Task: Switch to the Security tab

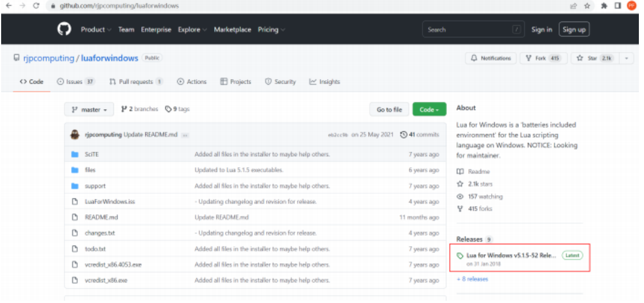Action: (x=280, y=82)
